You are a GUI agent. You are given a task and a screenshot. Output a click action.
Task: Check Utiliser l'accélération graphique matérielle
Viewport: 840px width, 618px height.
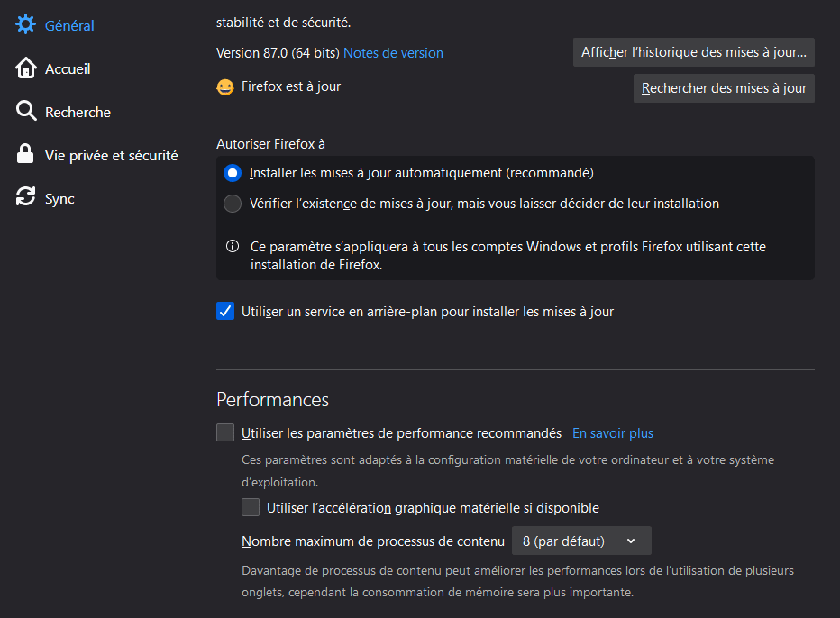click(x=251, y=508)
